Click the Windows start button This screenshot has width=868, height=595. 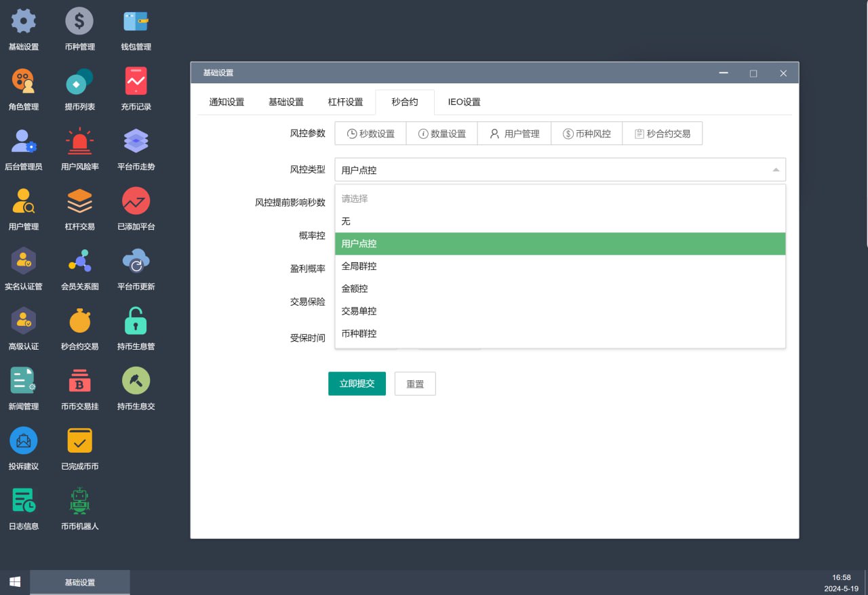[x=15, y=582]
